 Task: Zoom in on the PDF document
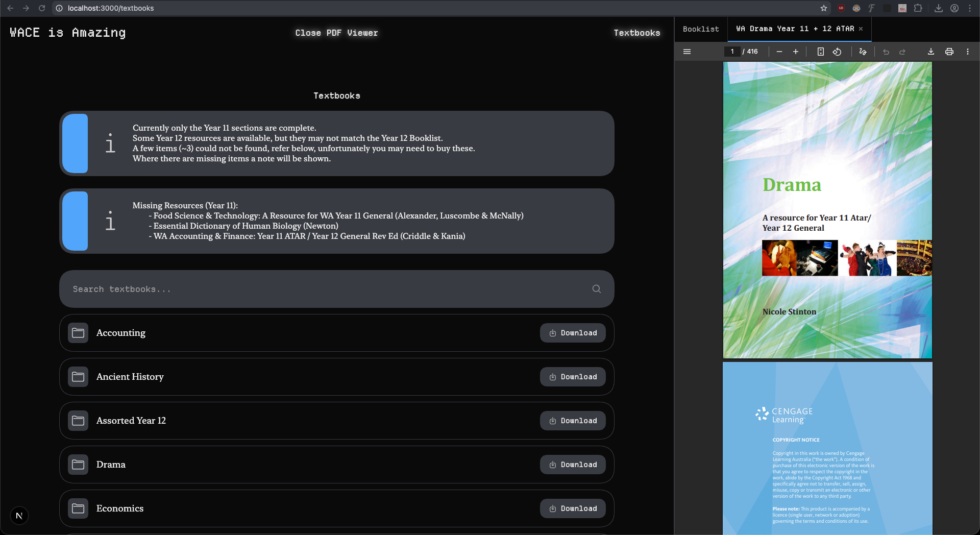(x=795, y=52)
